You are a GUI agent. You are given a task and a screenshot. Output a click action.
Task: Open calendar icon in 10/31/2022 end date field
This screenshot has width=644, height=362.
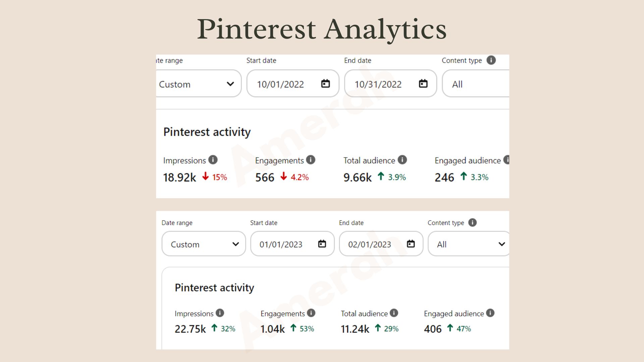pyautogui.click(x=423, y=83)
